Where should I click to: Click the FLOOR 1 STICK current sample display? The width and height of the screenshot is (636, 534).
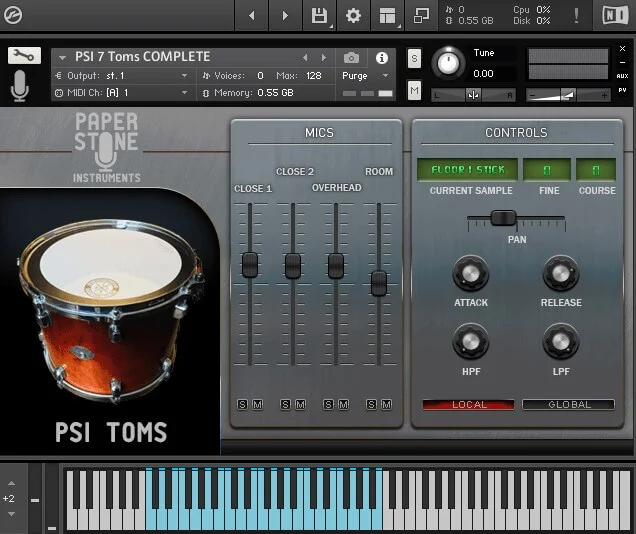(468, 169)
